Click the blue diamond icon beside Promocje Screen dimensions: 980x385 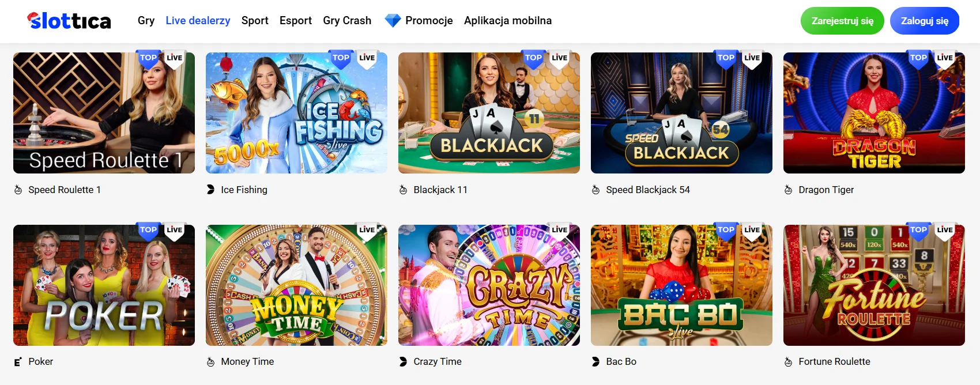tap(393, 21)
